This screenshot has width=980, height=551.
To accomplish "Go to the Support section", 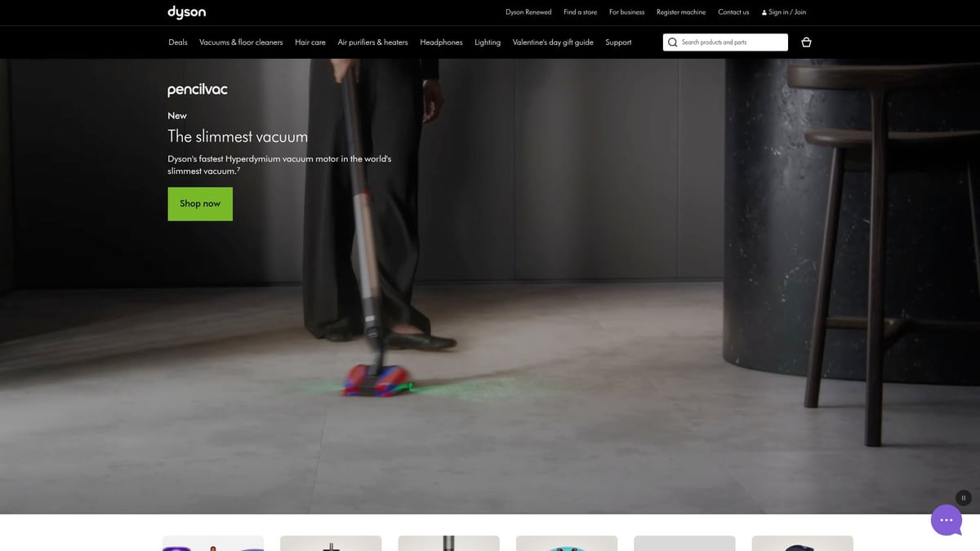I will pyautogui.click(x=618, y=42).
